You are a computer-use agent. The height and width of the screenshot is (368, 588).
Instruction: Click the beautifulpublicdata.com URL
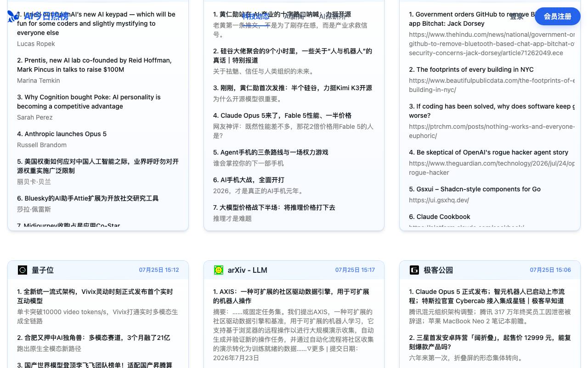[x=492, y=85]
